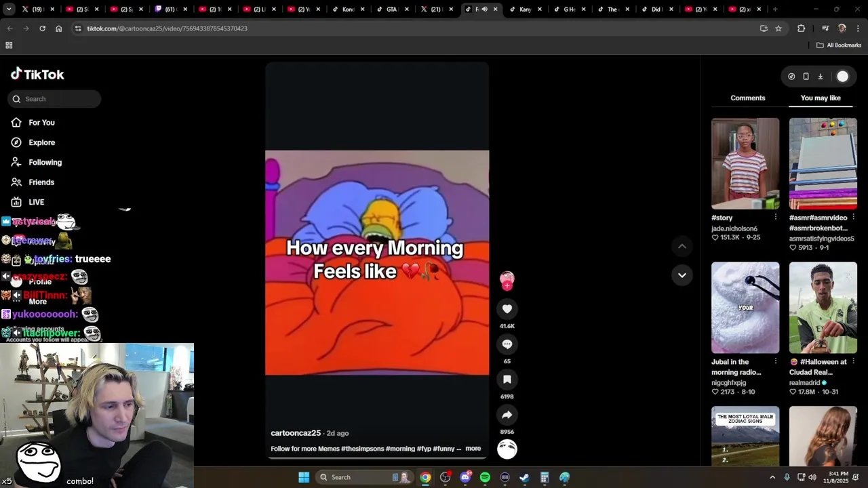The height and width of the screenshot is (488, 868).
Task: Click the Windows taskbar Search box
Action: (366, 477)
